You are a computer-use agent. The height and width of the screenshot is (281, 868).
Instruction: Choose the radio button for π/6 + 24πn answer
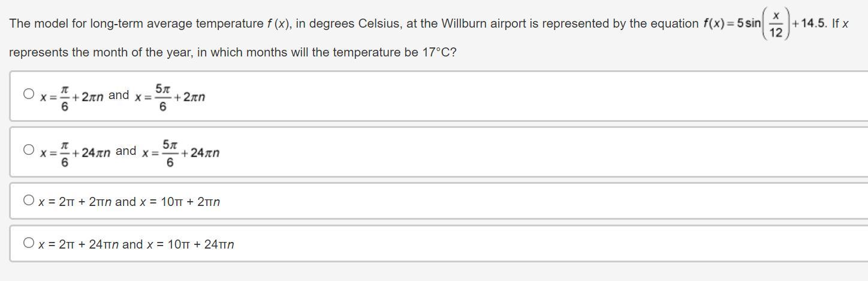28,150
